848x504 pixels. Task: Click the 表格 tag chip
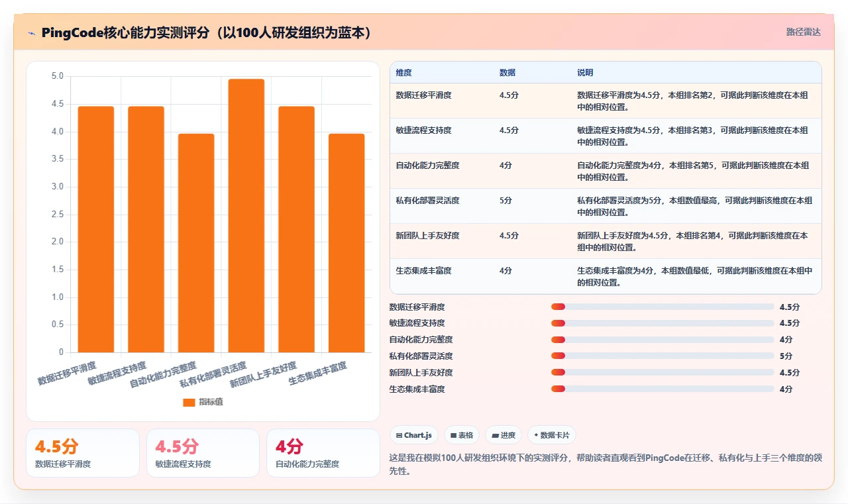462,435
